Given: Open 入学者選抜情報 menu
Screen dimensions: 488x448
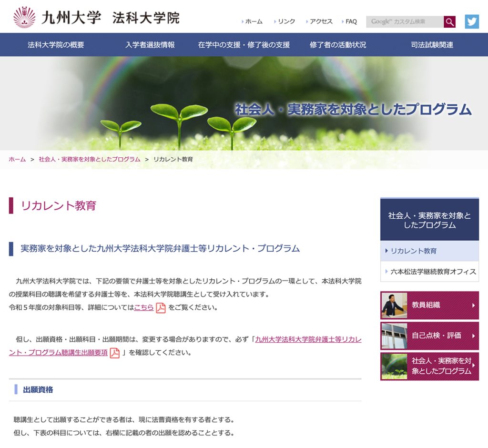Looking at the screenshot, I should coord(150,45).
